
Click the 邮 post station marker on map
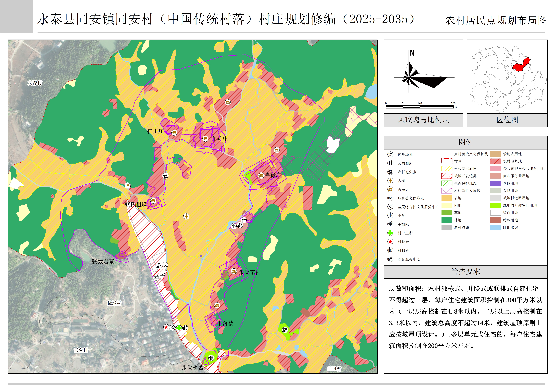pos(185,328)
